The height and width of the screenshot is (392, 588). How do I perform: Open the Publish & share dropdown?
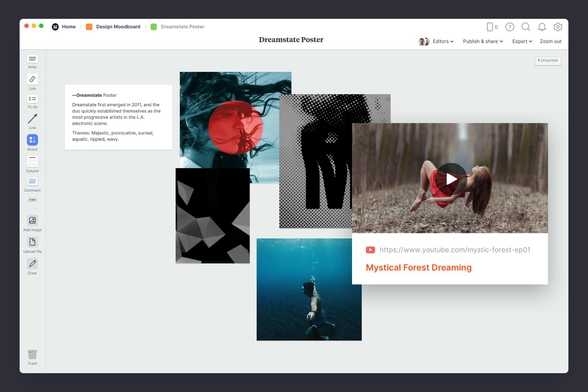pyautogui.click(x=483, y=41)
